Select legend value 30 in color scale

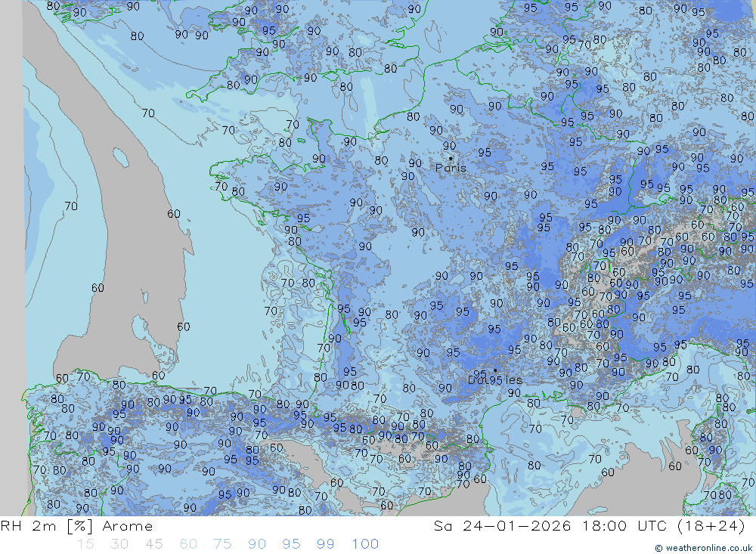click(119, 544)
